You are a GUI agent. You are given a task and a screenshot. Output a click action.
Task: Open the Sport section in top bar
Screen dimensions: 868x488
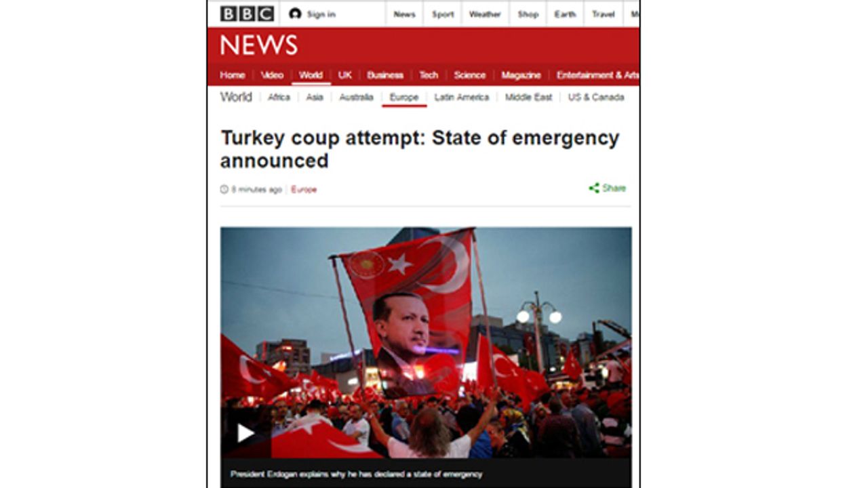pyautogui.click(x=443, y=14)
